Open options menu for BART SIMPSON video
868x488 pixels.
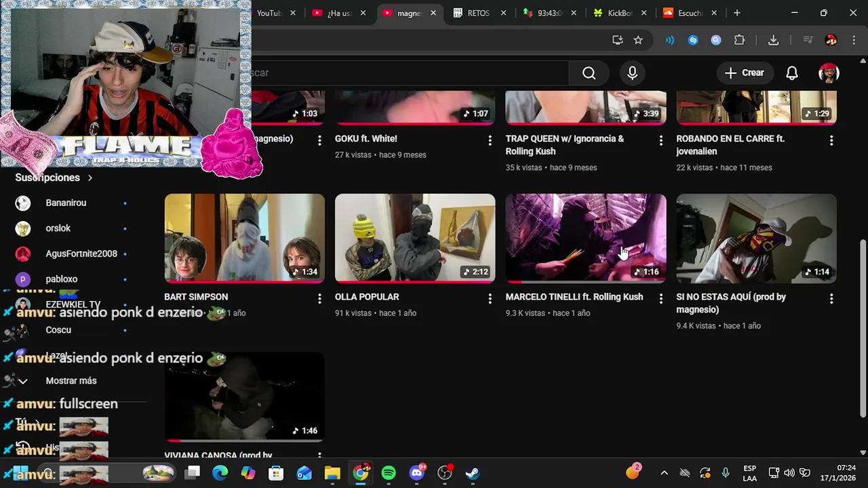click(x=319, y=298)
